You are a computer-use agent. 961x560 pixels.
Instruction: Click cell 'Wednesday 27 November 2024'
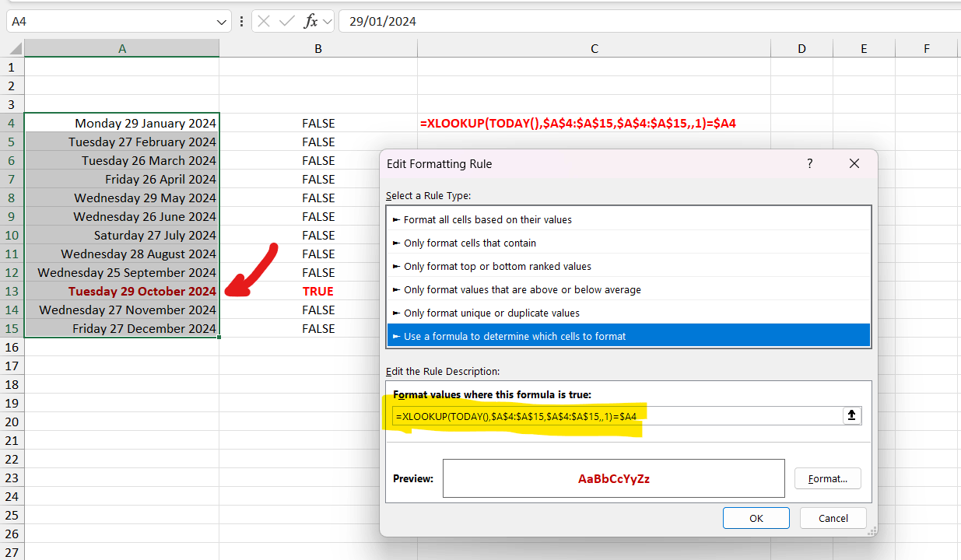122,310
